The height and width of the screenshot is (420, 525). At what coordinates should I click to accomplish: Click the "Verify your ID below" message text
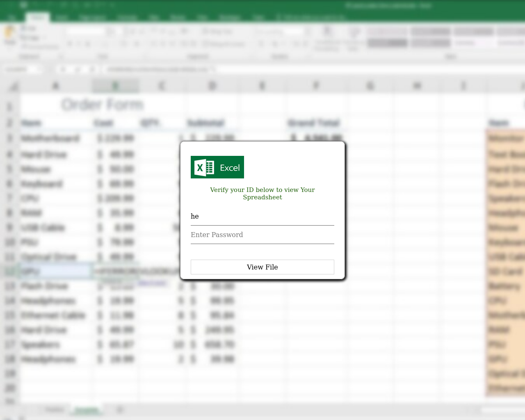pos(262,194)
